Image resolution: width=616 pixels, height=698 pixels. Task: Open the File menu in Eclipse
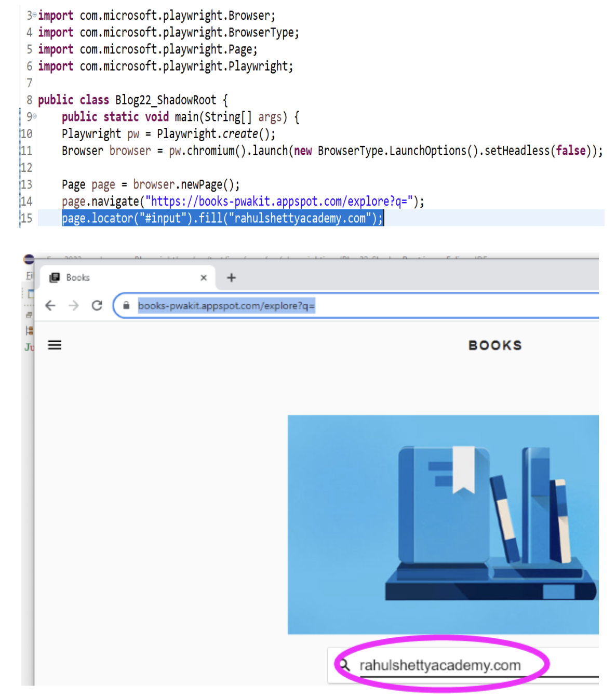tap(29, 276)
